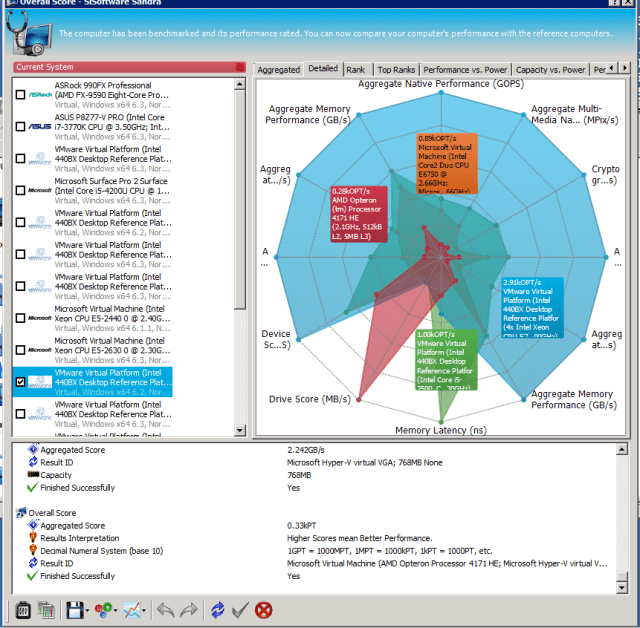This screenshot has width=640, height=628.
Task: Click icon beside Results Interpretation
Action: [x=33, y=537]
